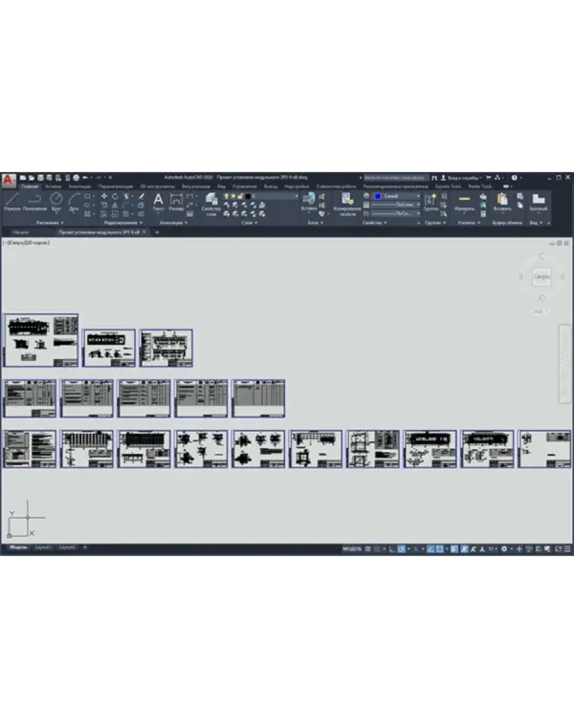This screenshot has width=574, height=728.
Task: Expand the Редактирование panel dropdown
Action: click(122, 222)
